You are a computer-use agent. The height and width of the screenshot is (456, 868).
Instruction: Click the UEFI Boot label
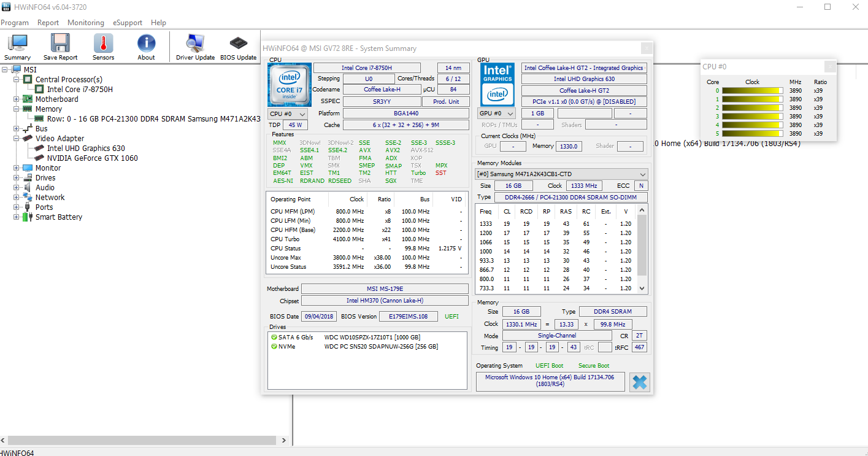click(549, 366)
